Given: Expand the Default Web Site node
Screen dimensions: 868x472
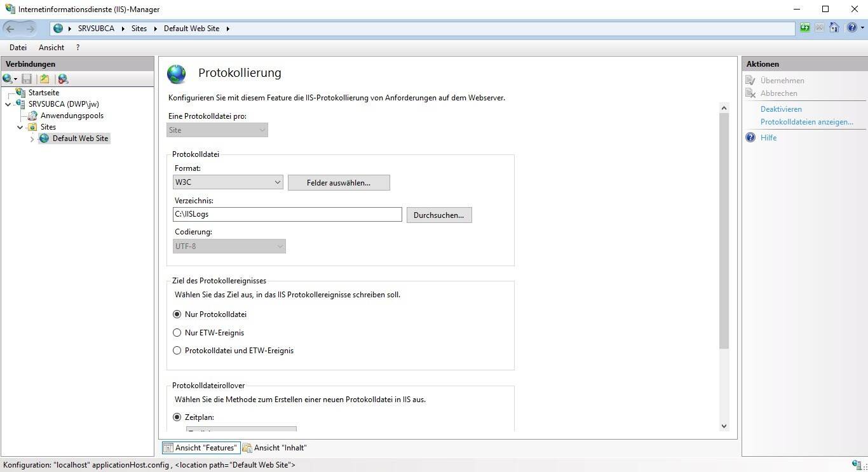Looking at the screenshot, I should tap(32, 138).
